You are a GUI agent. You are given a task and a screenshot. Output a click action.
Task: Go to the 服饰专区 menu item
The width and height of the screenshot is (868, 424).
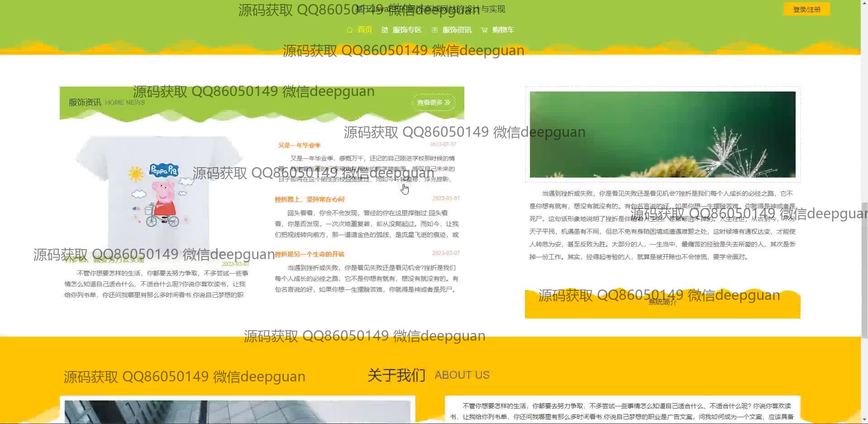click(x=407, y=30)
